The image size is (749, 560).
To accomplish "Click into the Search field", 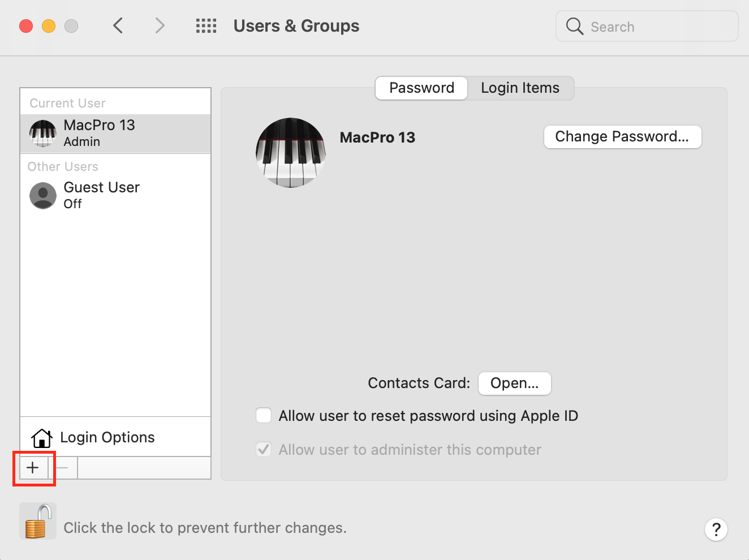I will point(647,26).
